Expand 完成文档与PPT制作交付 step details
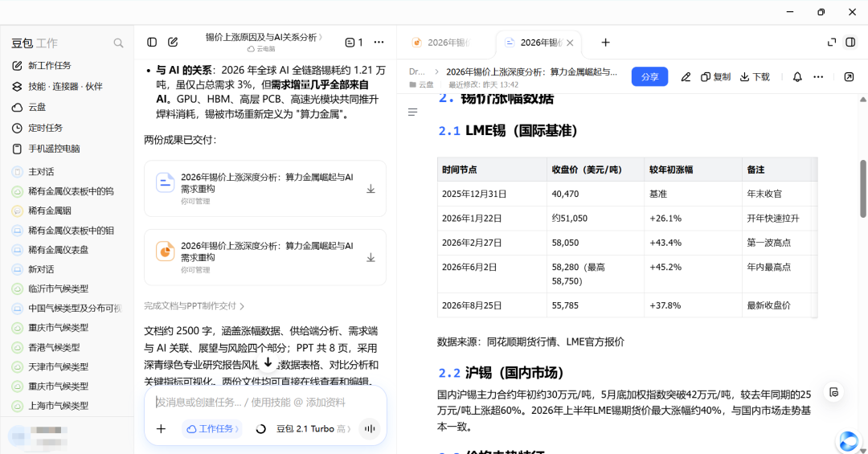 (x=194, y=305)
